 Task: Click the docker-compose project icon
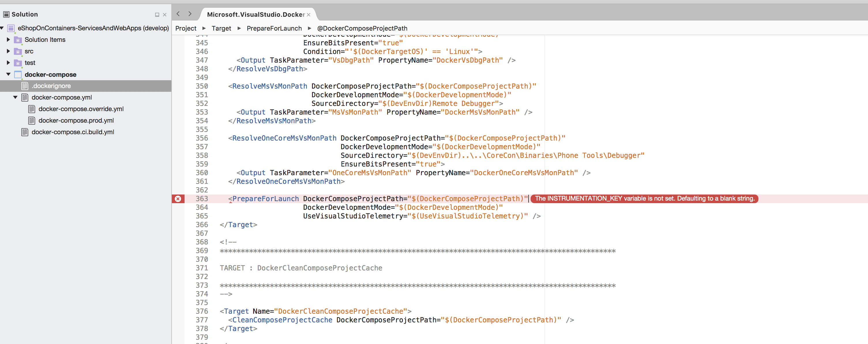(x=18, y=74)
